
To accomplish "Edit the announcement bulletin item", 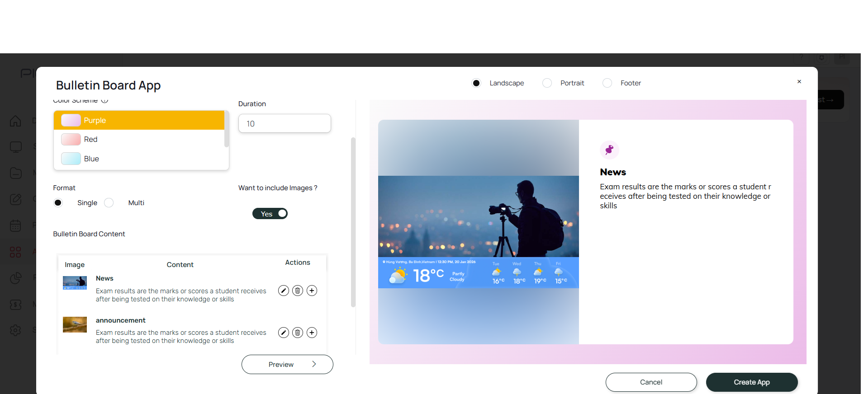I will pos(284,333).
